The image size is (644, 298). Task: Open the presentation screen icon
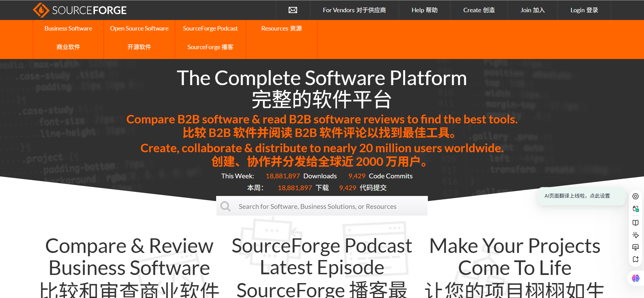tap(636, 247)
